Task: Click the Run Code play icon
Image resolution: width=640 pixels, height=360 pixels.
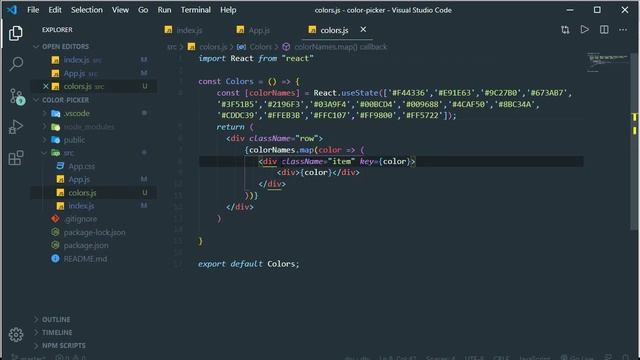Action: click(x=584, y=30)
